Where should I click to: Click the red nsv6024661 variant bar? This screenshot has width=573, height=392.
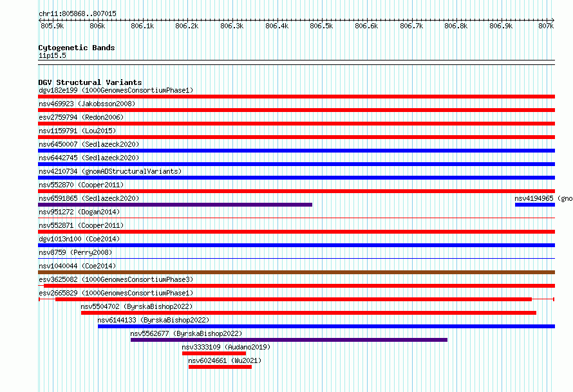click(x=220, y=367)
